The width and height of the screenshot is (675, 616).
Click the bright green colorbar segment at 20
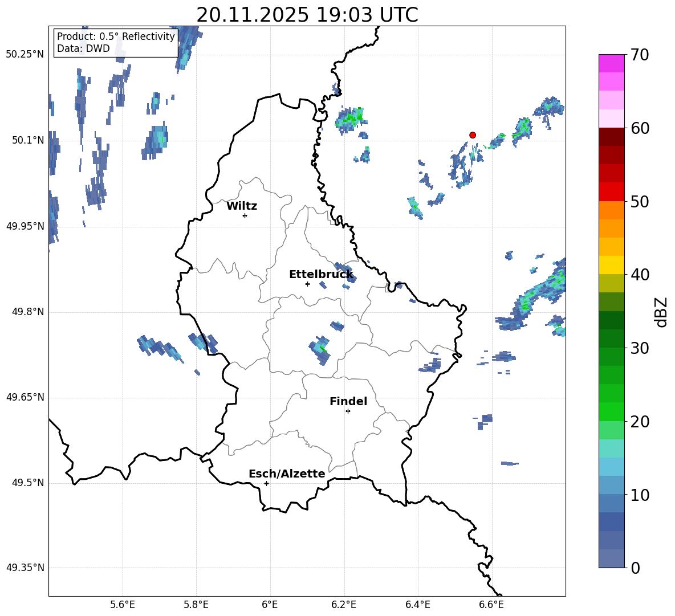(611, 411)
